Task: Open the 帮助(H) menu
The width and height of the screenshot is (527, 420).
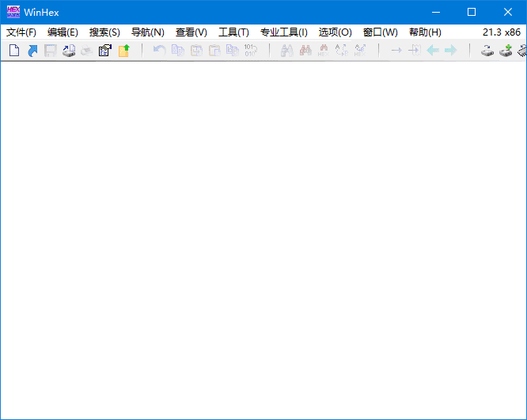Action: (425, 32)
